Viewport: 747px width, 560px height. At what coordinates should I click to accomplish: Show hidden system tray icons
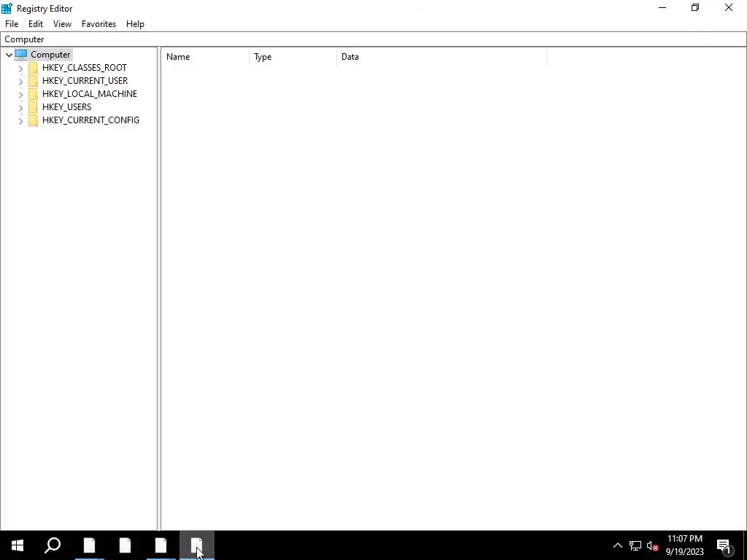617,545
